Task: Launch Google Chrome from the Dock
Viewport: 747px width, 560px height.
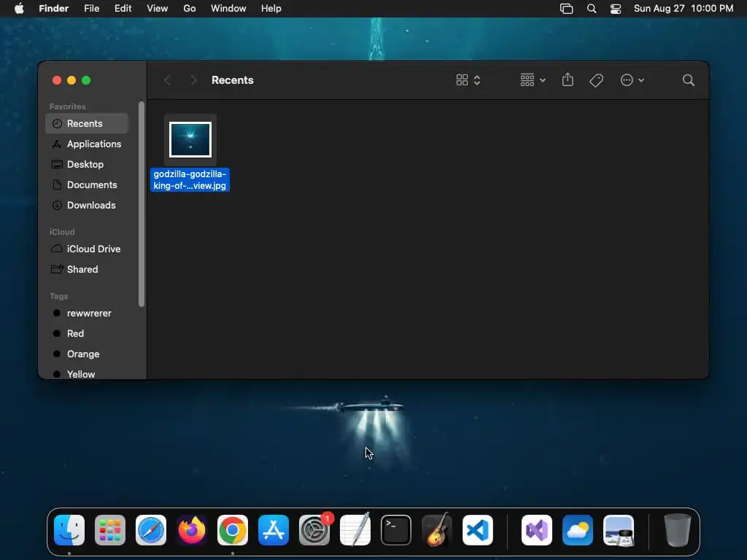Action: [x=233, y=530]
